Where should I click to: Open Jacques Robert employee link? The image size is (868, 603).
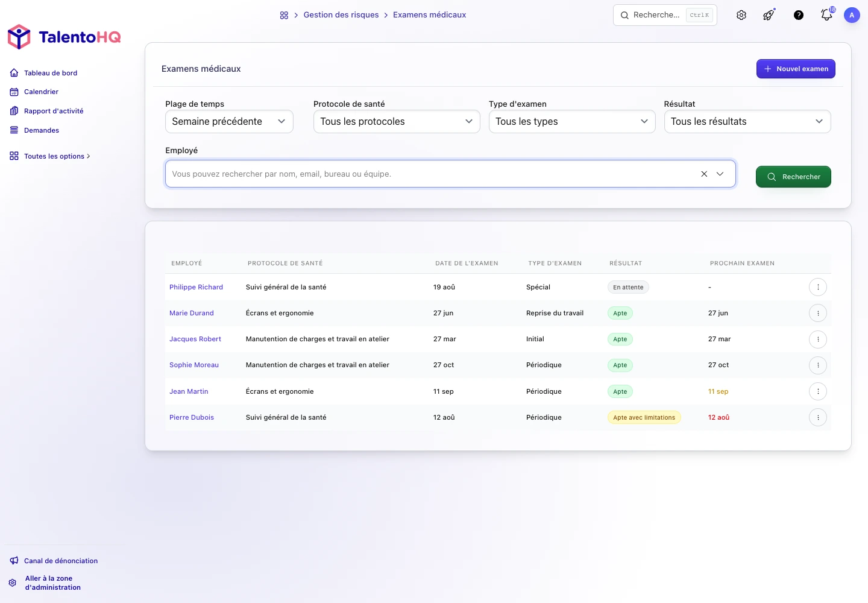coord(195,339)
